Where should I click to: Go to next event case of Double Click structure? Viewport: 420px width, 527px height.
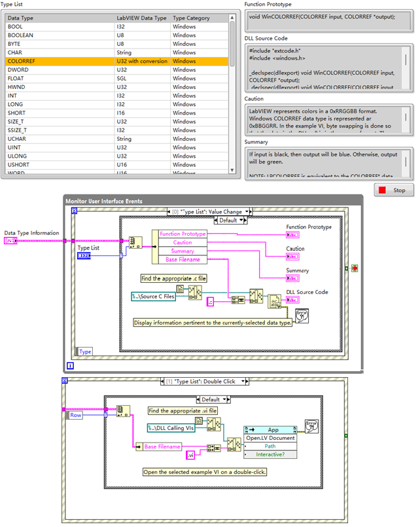[247, 382]
